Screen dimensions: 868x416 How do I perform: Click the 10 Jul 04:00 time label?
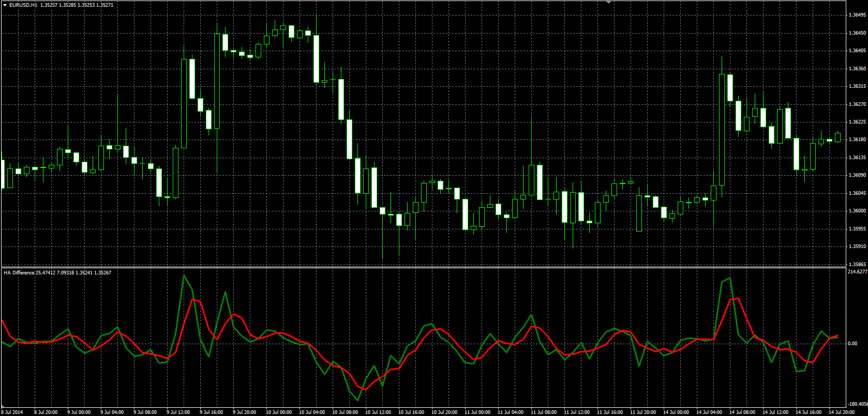tap(312, 412)
